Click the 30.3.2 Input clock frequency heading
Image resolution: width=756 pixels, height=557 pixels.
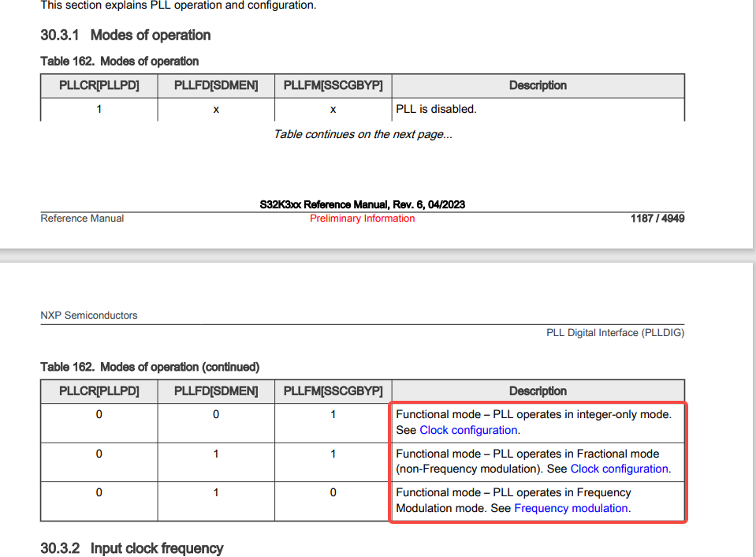132,548
